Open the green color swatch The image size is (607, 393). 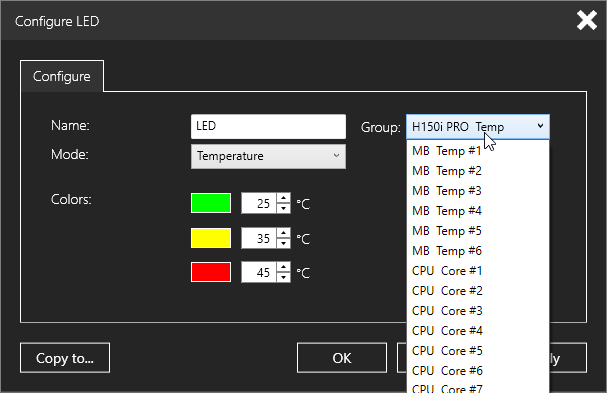tap(211, 203)
